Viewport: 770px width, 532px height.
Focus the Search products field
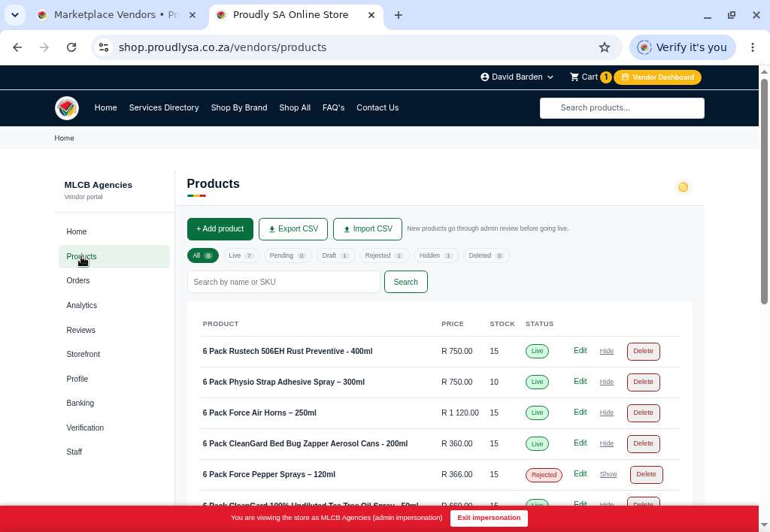(622, 108)
